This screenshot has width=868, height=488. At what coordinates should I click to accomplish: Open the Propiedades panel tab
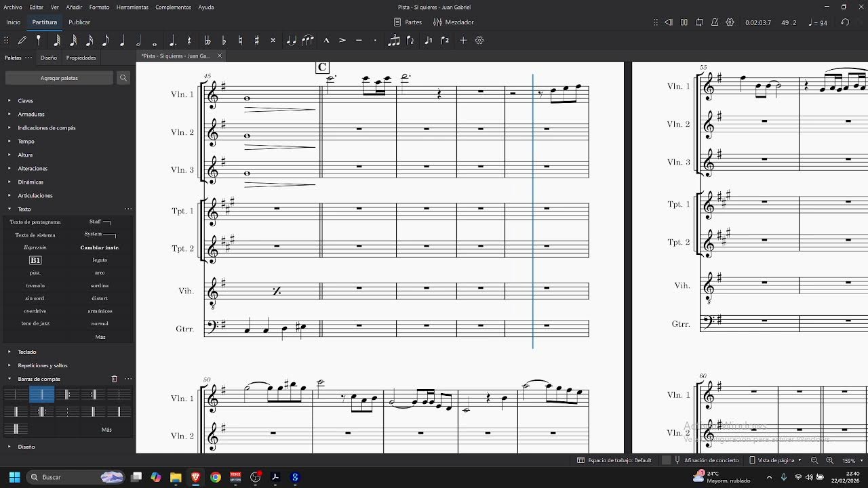coord(81,58)
